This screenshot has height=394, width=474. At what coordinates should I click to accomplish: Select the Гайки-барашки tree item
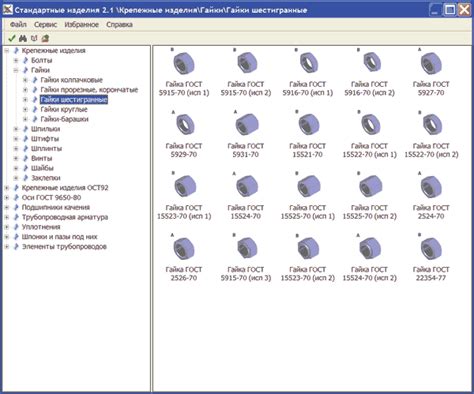(x=64, y=119)
